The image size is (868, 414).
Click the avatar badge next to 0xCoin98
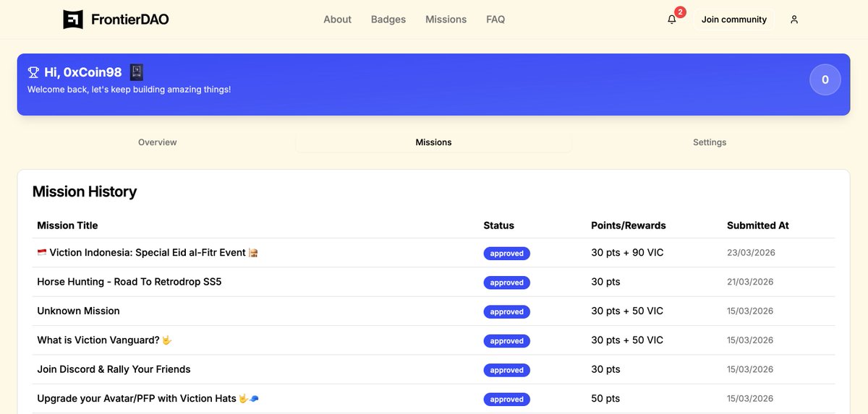coord(137,72)
